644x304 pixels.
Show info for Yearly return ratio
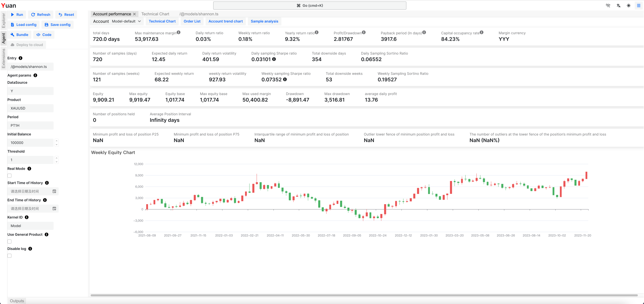[x=317, y=32]
